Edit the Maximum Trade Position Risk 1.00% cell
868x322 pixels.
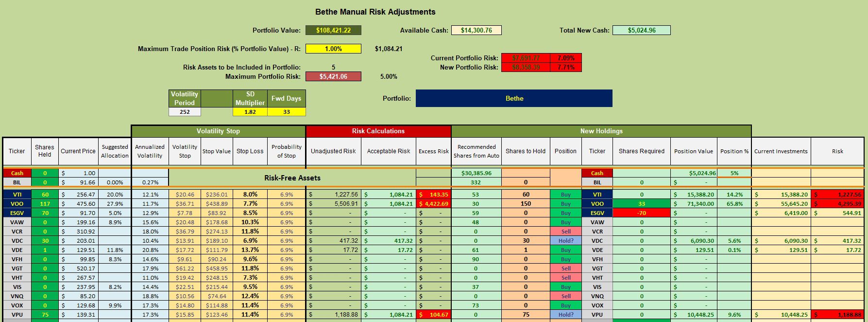point(333,49)
